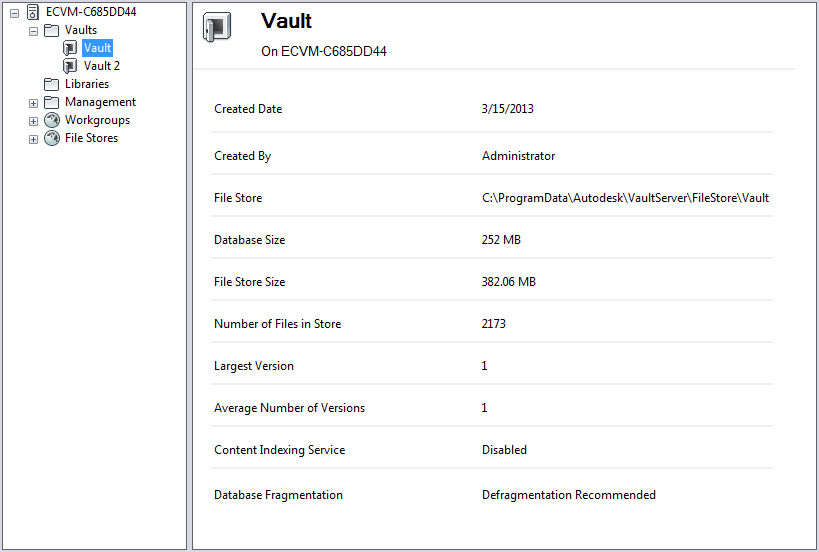The height and width of the screenshot is (552, 819).
Task: Click the large Vault icon in header
Action: click(216, 30)
